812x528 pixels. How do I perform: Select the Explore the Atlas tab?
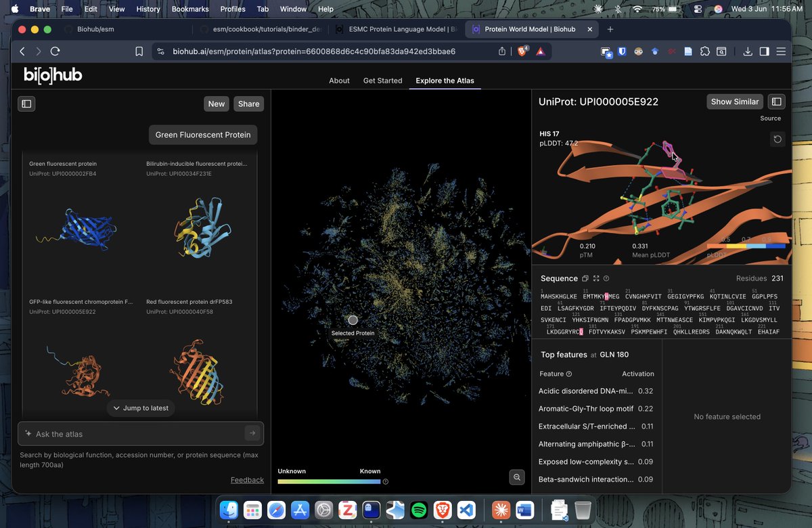(445, 81)
